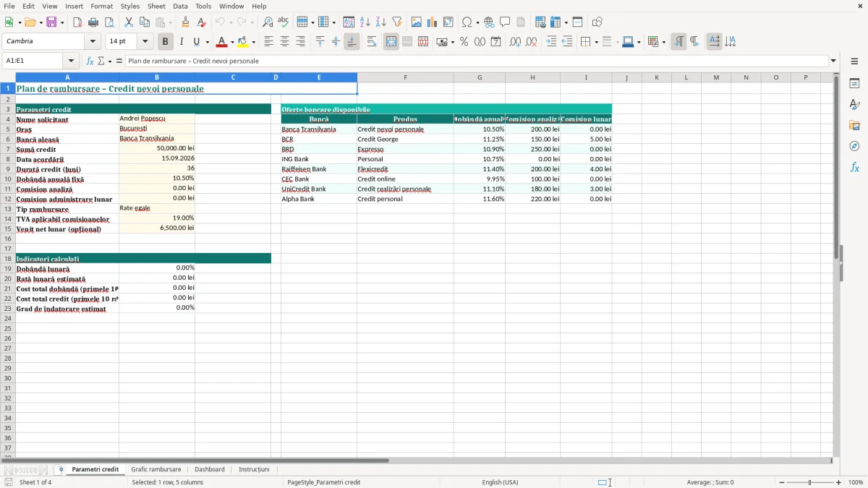
Task: Click the Export as PDF icon
Action: pyautogui.click(x=77, y=22)
